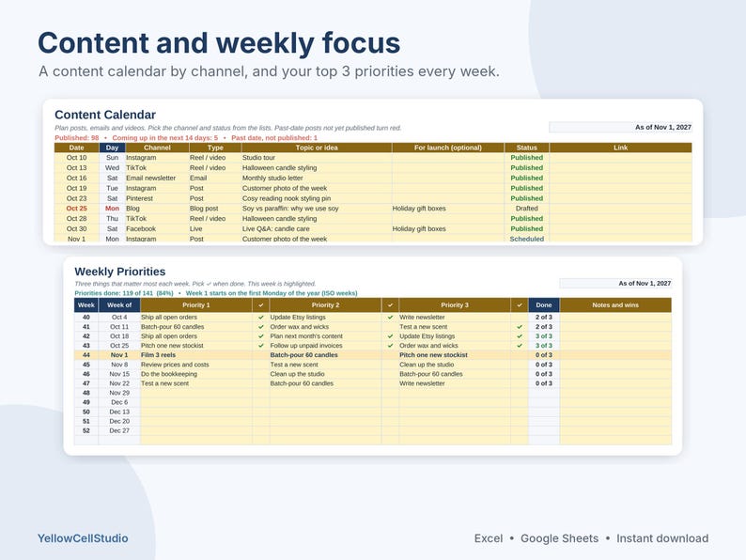This screenshot has width=746, height=560.
Task: Select week 40 Priority 1 done checkmark
Action: (260, 318)
